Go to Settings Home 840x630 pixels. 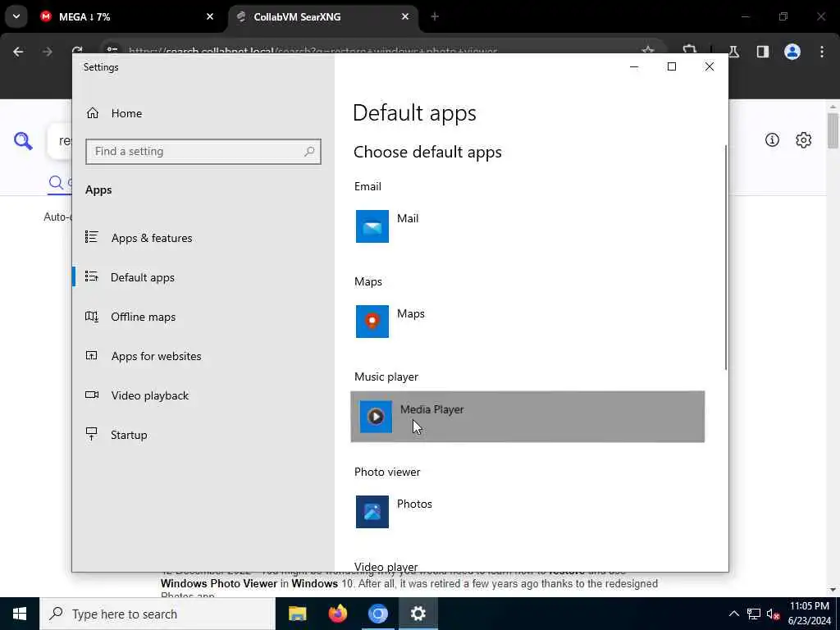click(x=114, y=113)
